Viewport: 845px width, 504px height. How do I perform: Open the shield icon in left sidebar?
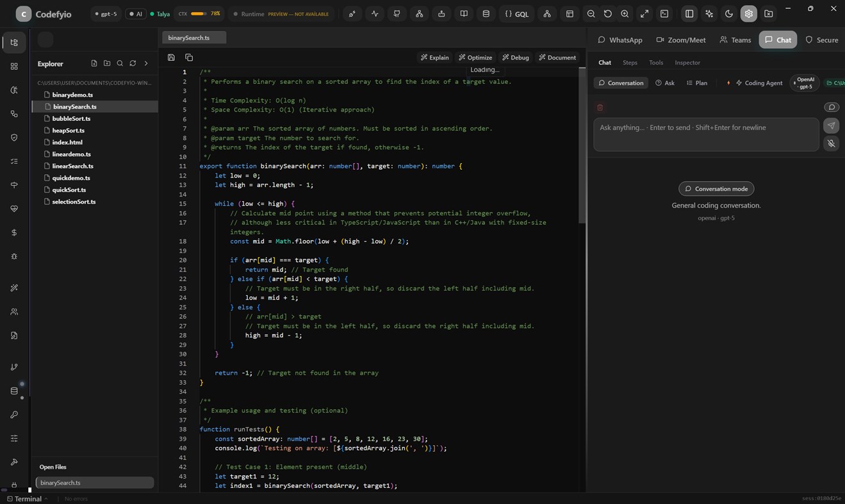[x=14, y=137]
